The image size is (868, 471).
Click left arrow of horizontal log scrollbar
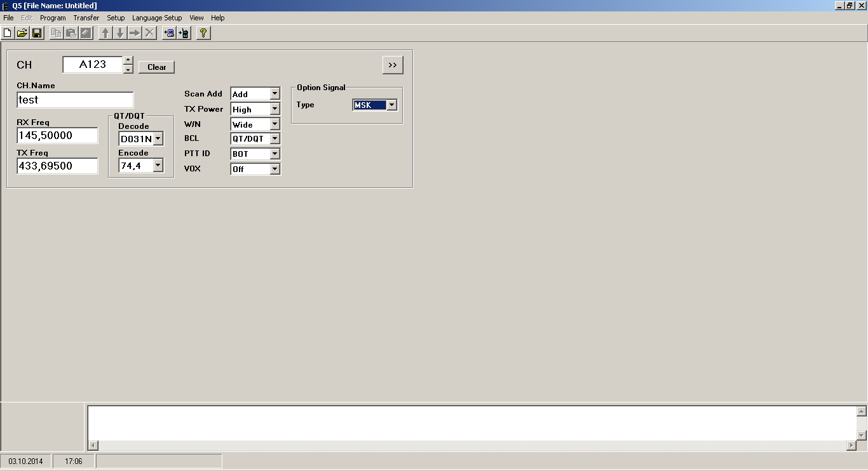(93, 446)
